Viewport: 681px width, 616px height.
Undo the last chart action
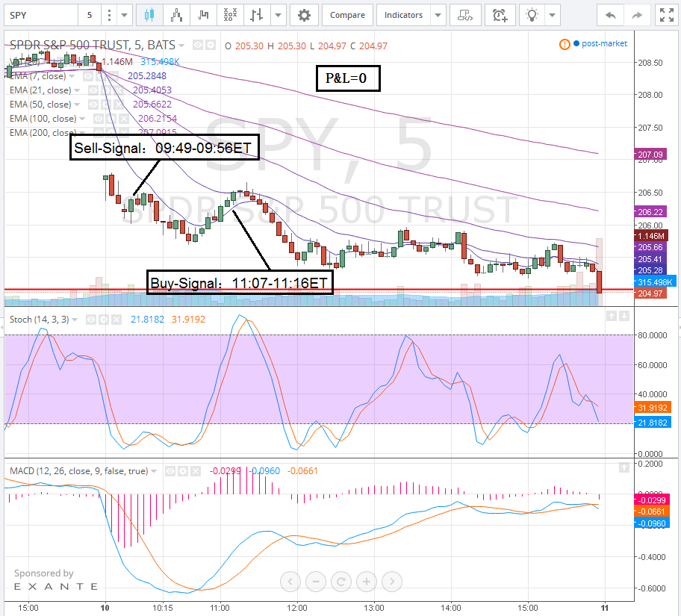point(610,15)
